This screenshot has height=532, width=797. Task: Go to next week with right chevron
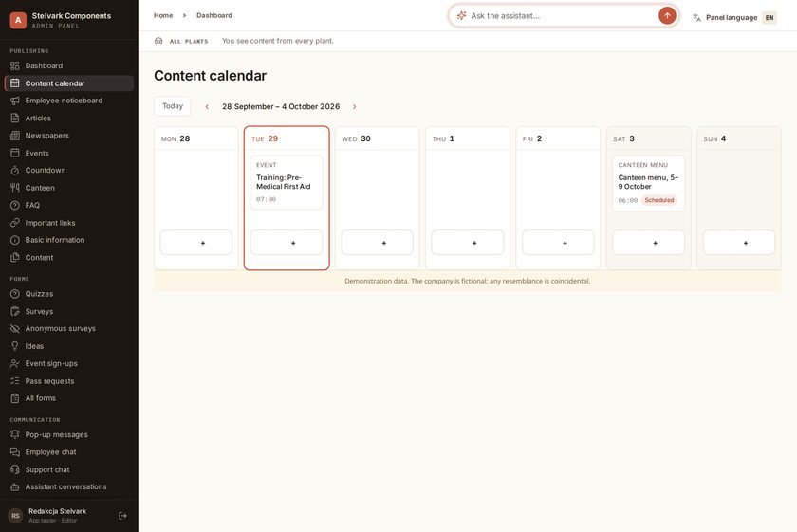tap(354, 107)
